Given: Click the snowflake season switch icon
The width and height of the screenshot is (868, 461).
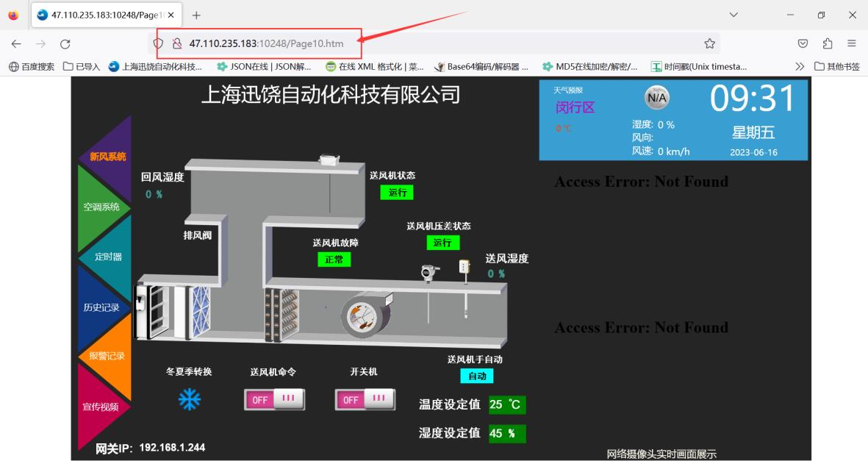Looking at the screenshot, I should [x=190, y=399].
